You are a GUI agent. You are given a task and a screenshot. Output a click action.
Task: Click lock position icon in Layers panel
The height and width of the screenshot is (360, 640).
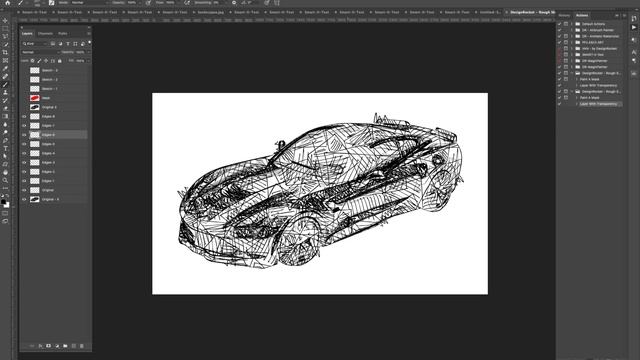46,61
